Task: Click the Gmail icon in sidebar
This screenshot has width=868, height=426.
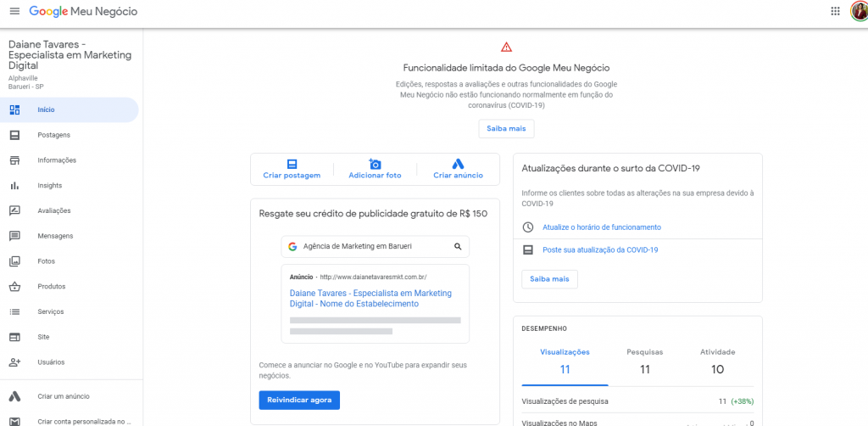Action: (15, 422)
